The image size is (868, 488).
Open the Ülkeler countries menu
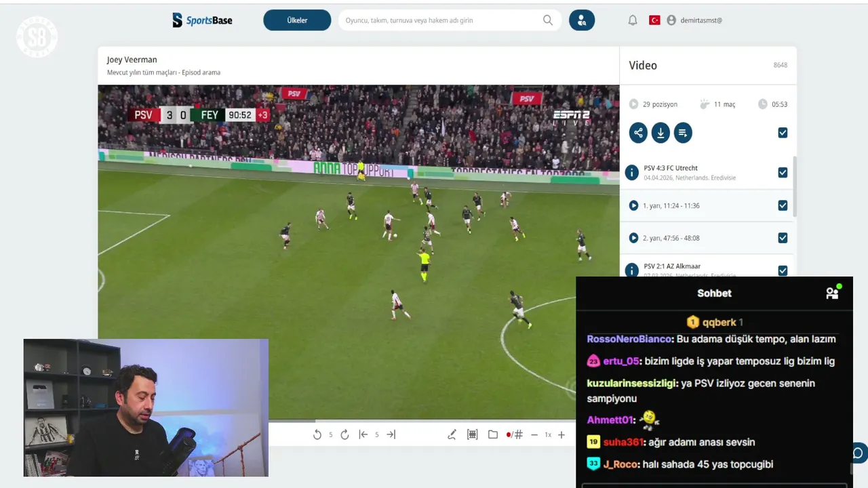click(297, 20)
